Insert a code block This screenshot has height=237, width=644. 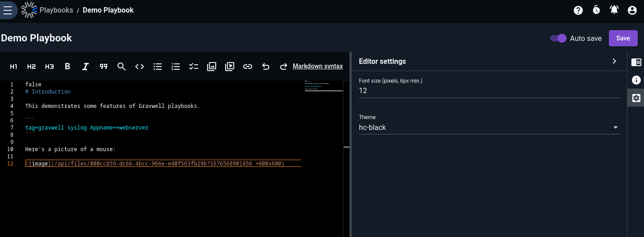(x=140, y=67)
